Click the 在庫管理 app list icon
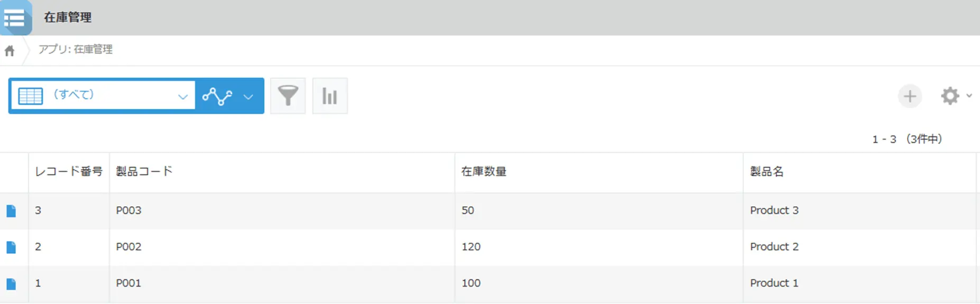980x304 pixels. pos(15,18)
